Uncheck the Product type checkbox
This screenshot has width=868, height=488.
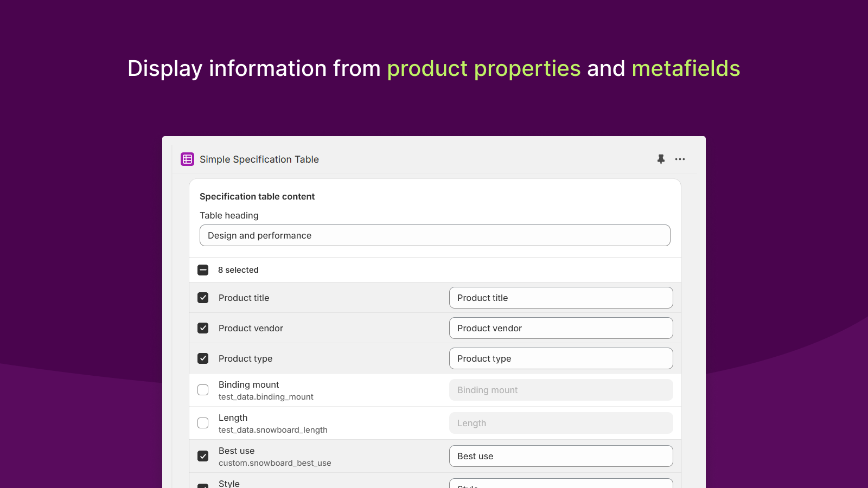tap(203, 358)
